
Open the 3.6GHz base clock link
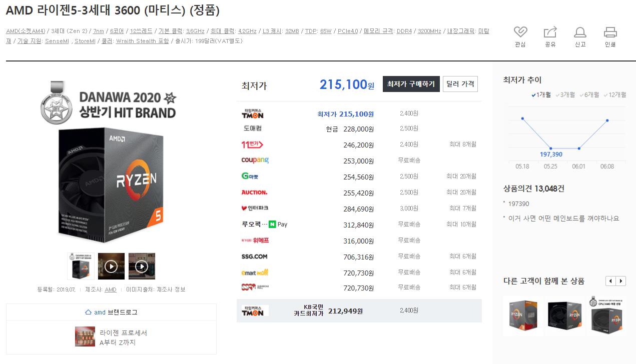195,31
